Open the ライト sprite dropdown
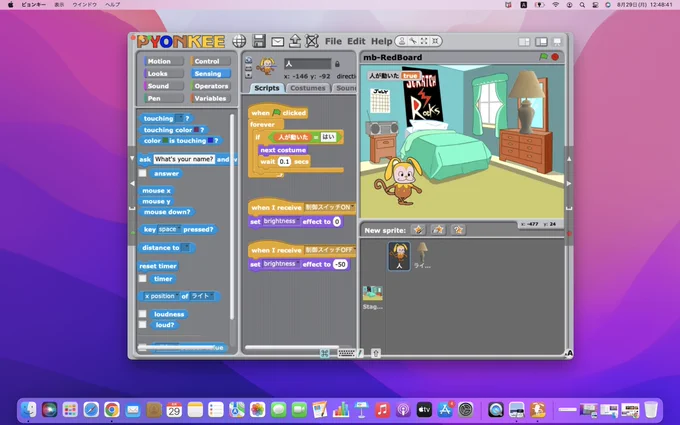The image size is (680, 425). [202, 296]
